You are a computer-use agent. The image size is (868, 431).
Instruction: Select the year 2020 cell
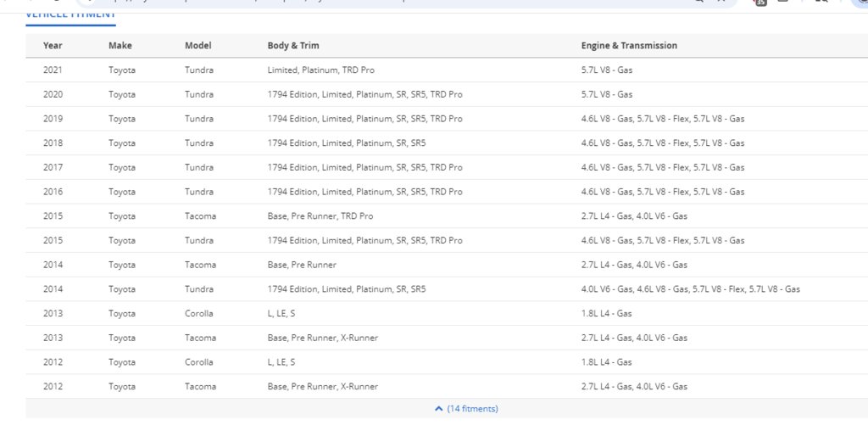53,95
